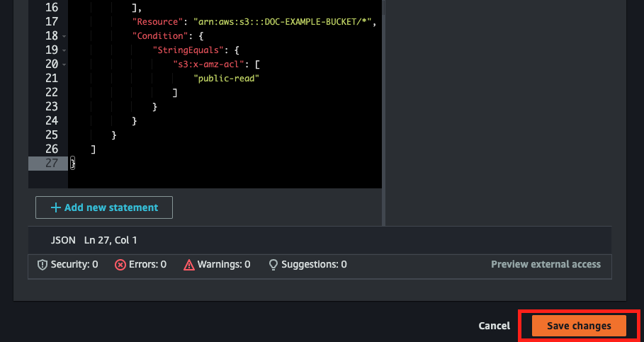Add a new statement to the policy
The height and width of the screenshot is (342, 644).
click(x=104, y=207)
